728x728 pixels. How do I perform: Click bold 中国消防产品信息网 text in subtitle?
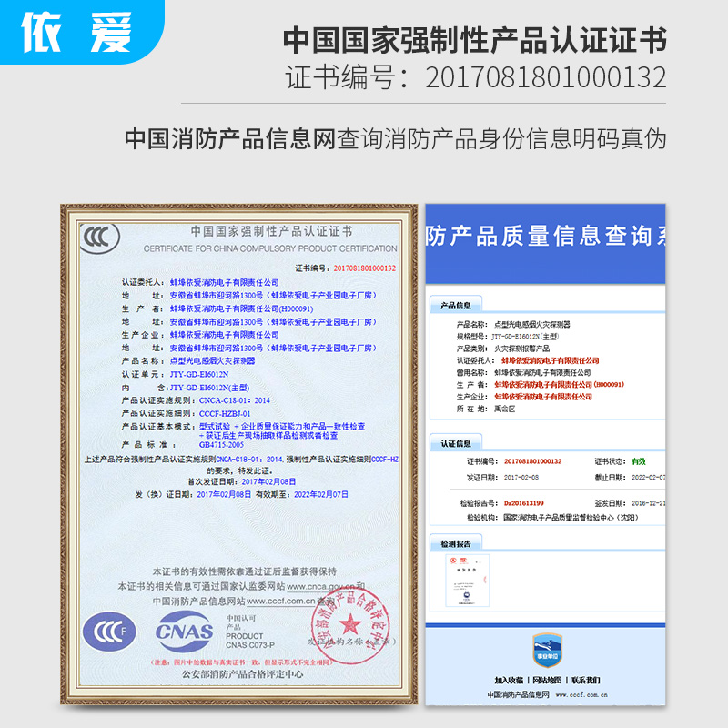pyautogui.click(x=230, y=139)
